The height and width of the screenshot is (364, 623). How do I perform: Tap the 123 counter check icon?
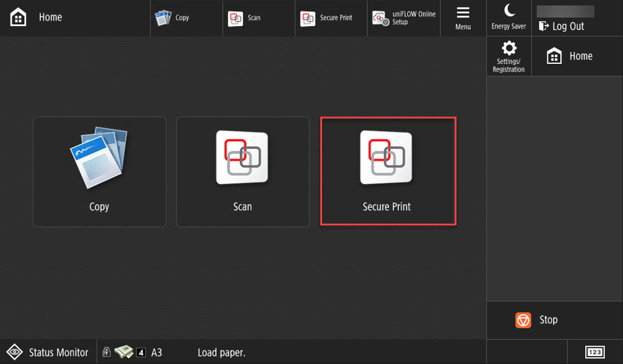594,352
